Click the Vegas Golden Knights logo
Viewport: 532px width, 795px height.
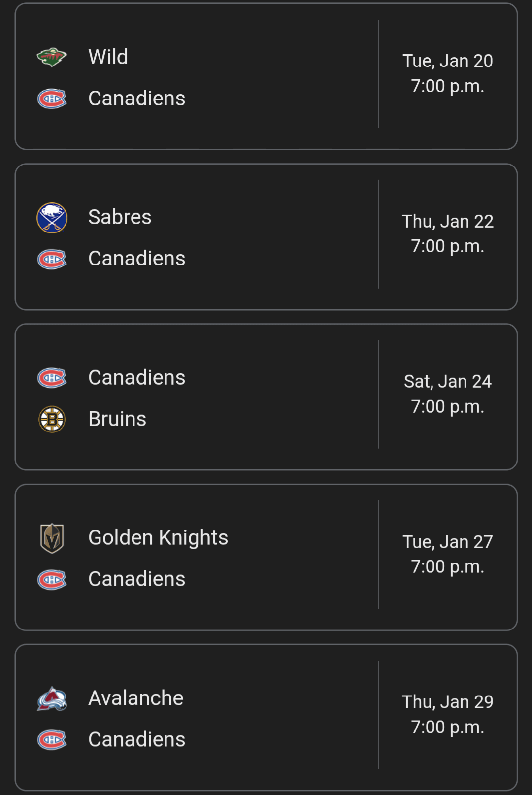tap(52, 538)
